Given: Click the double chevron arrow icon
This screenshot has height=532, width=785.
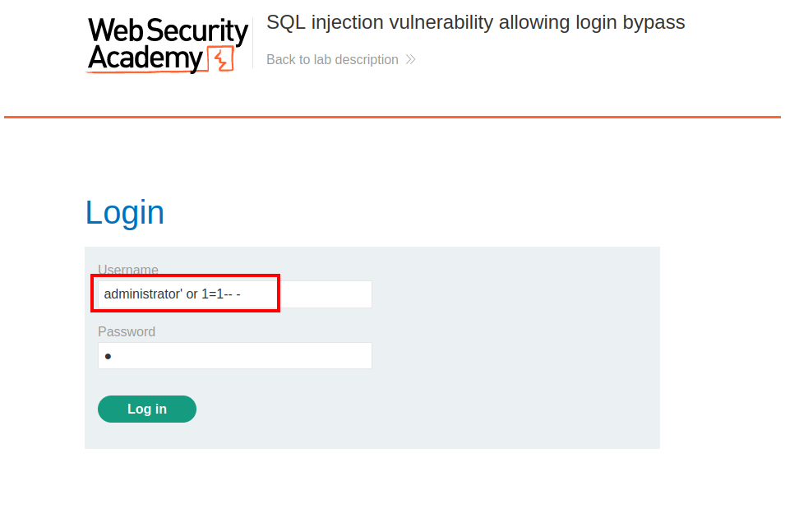Looking at the screenshot, I should (411, 60).
